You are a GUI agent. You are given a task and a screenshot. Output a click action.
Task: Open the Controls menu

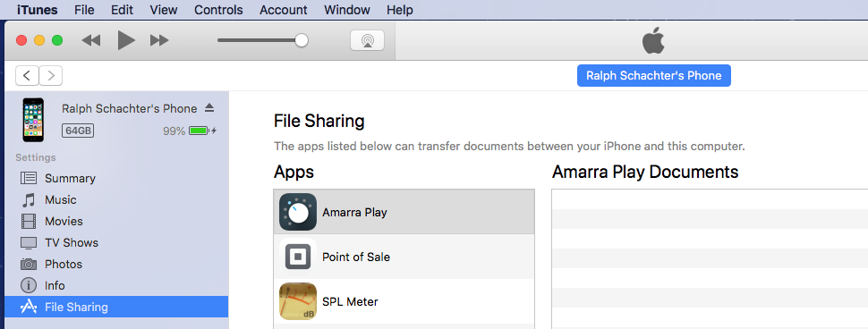[x=218, y=10]
